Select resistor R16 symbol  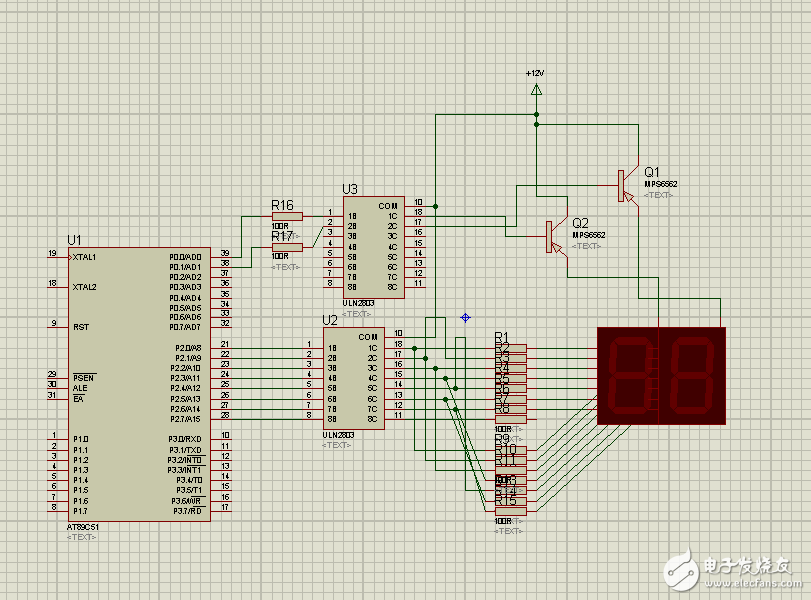(x=287, y=216)
